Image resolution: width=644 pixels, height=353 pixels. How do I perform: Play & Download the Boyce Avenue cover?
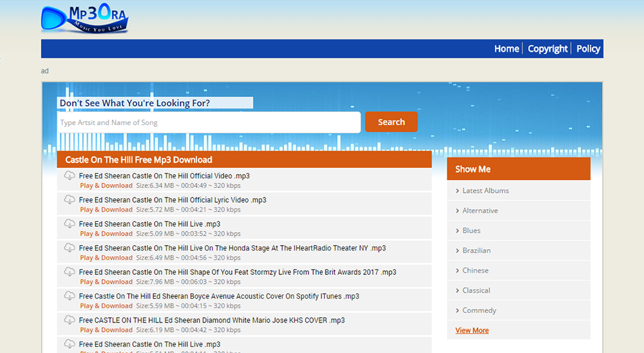pyautogui.click(x=106, y=305)
